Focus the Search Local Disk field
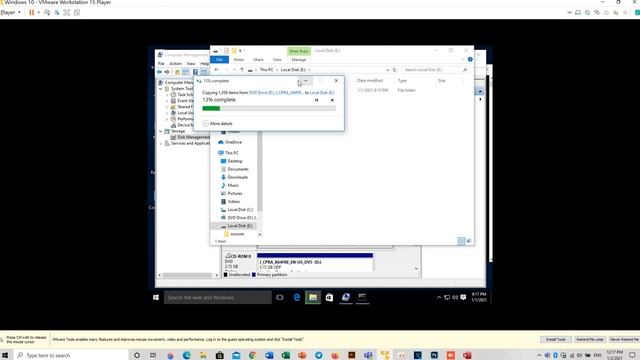This screenshot has width=640, height=360. (x=435, y=70)
